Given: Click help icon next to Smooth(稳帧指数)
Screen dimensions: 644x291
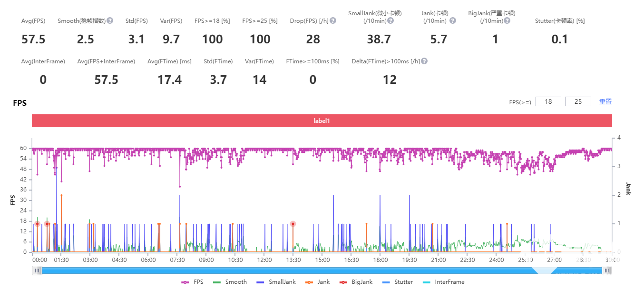Looking at the screenshot, I should click(110, 21).
